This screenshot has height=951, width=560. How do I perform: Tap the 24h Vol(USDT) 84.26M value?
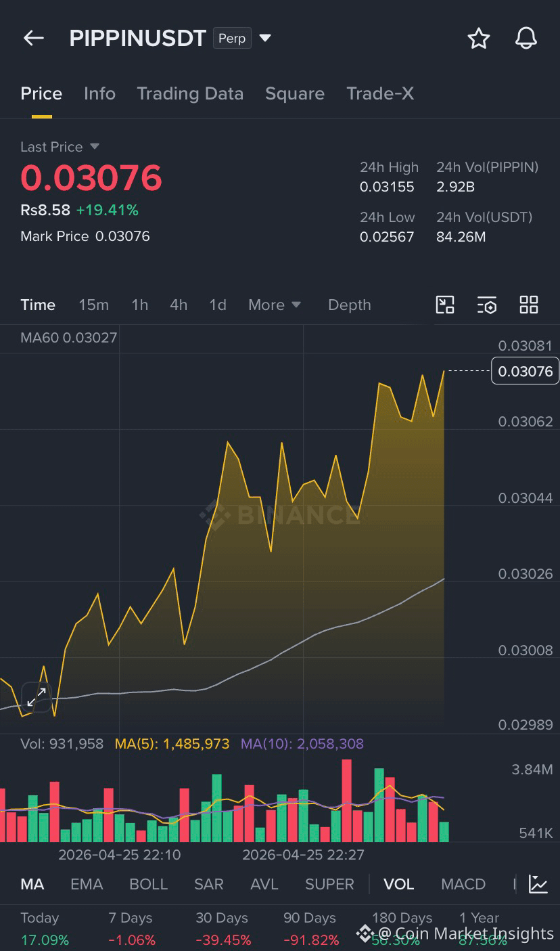461,237
